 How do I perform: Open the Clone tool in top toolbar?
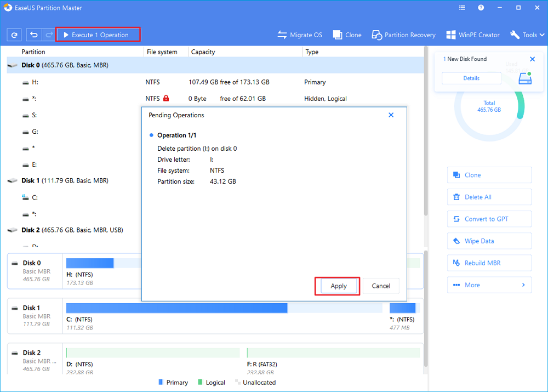[x=347, y=35]
